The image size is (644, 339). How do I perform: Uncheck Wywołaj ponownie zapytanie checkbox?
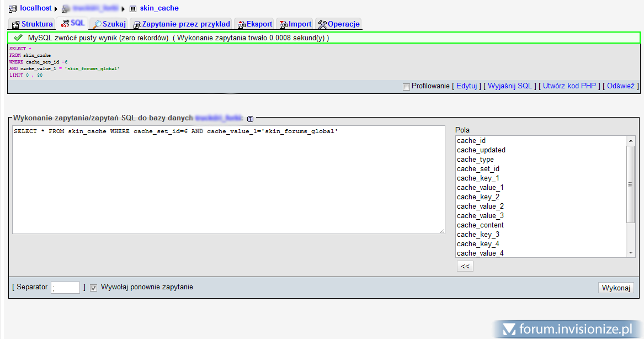[x=94, y=288]
